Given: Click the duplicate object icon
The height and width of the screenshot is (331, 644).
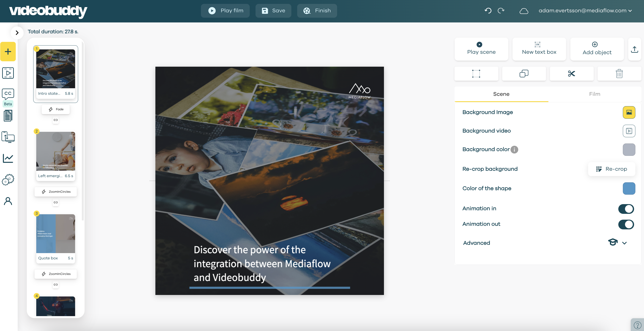Looking at the screenshot, I should click(x=524, y=74).
